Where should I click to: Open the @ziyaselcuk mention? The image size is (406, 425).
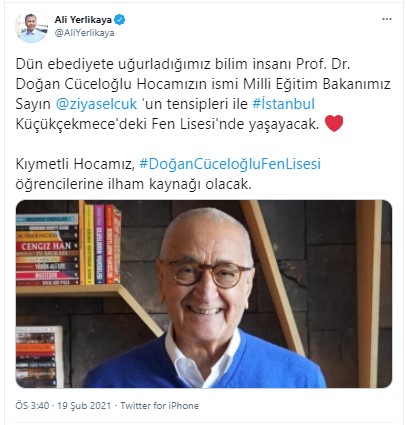(96, 104)
